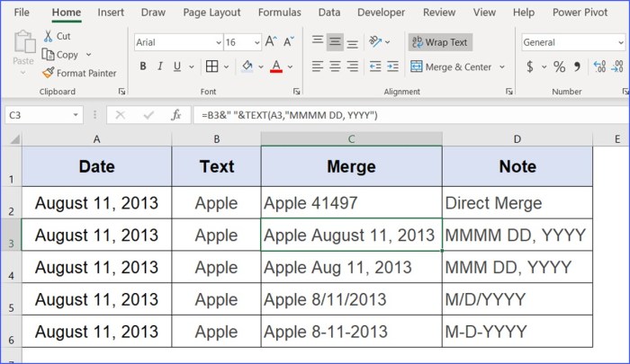Select cell Apple Aug 11, 2013

pos(352,267)
